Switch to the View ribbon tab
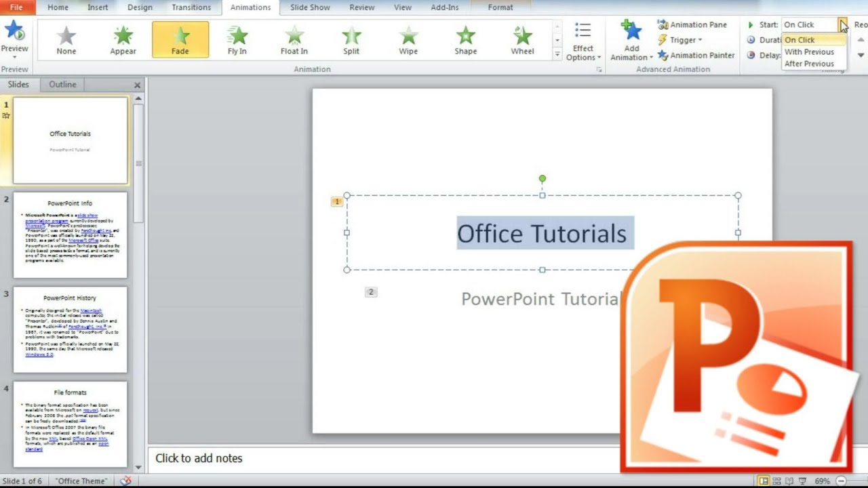This screenshot has height=488, width=868. (403, 7)
